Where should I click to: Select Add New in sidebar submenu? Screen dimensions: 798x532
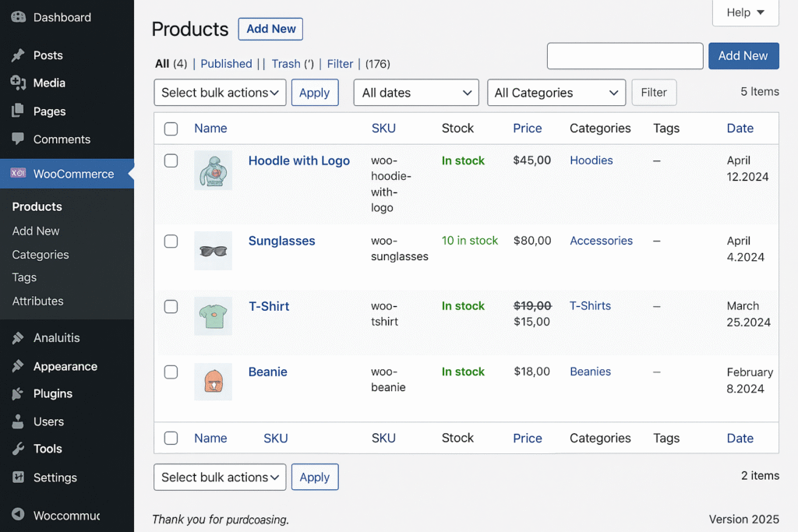pos(36,231)
